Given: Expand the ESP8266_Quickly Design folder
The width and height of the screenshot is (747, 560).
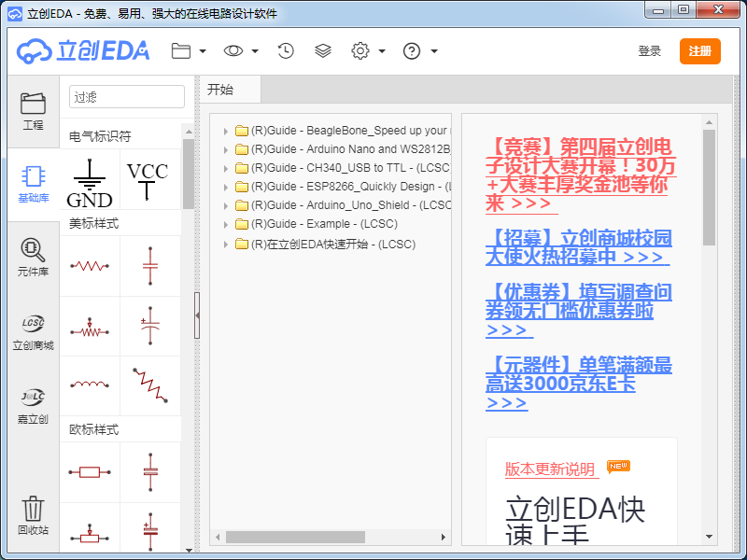Looking at the screenshot, I should 226,187.
